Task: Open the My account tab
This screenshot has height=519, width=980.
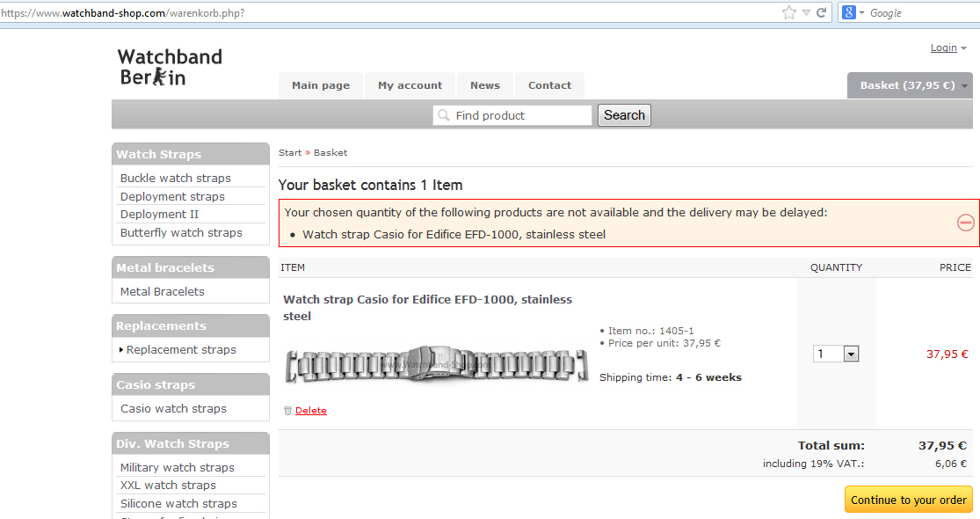Action: click(410, 85)
